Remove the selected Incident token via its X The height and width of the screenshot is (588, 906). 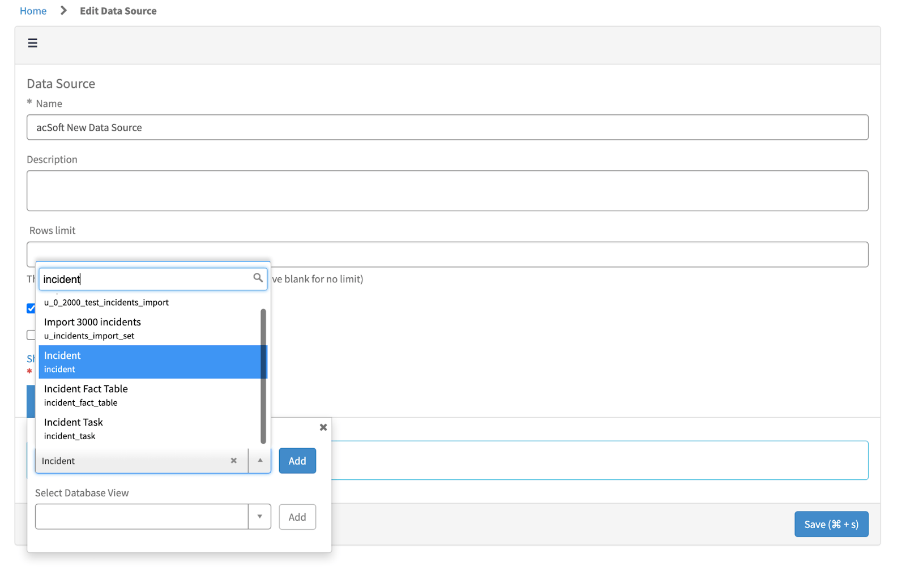click(x=234, y=461)
